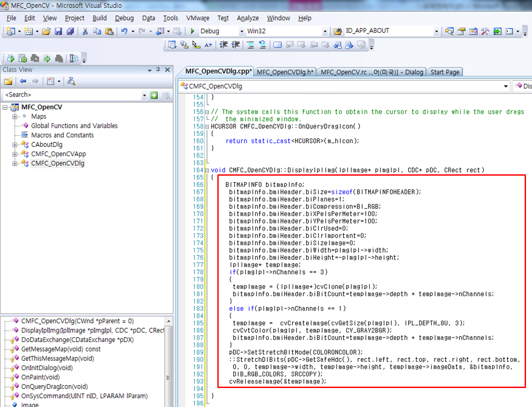Image resolution: width=532 pixels, height=407 pixels.
Task: Click into the Class View search field
Action: point(73,95)
